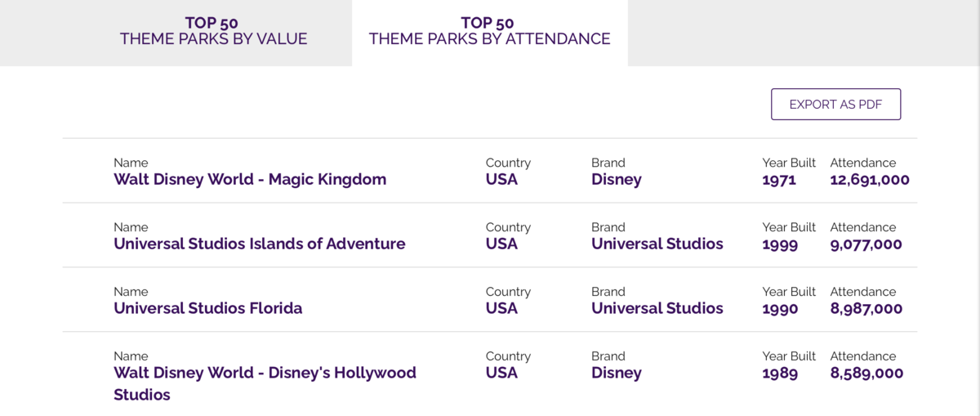Select Top 50 Theme Parks by Attendance tab

click(x=489, y=31)
